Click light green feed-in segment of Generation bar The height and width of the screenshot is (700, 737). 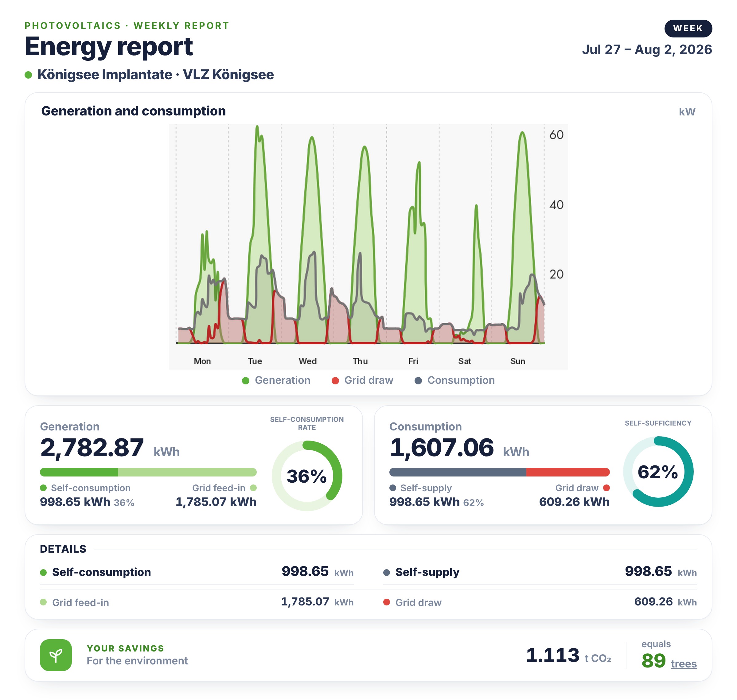(187, 472)
